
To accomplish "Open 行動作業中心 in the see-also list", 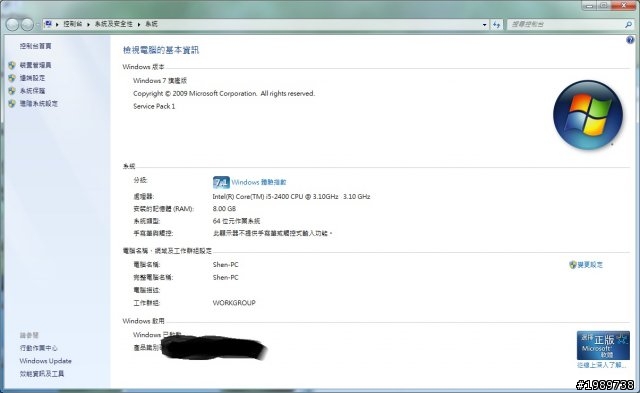I will [39, 348].
